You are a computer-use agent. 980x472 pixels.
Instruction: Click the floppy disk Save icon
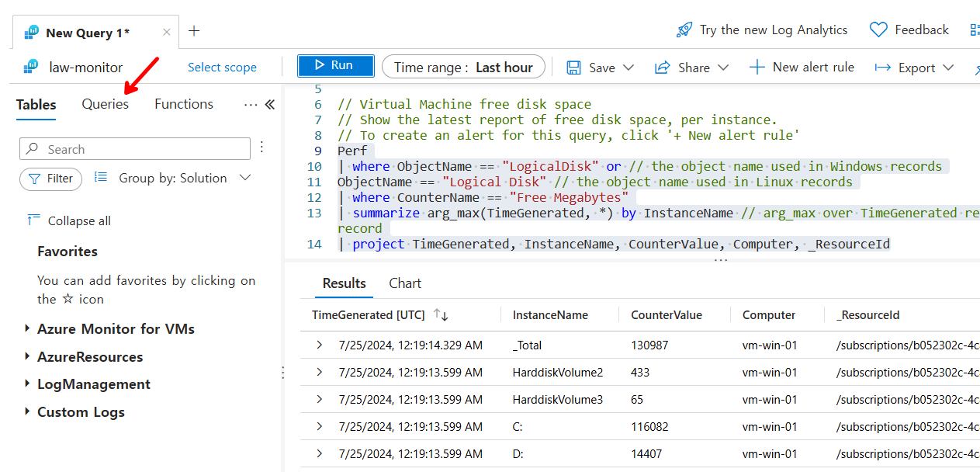573,68
